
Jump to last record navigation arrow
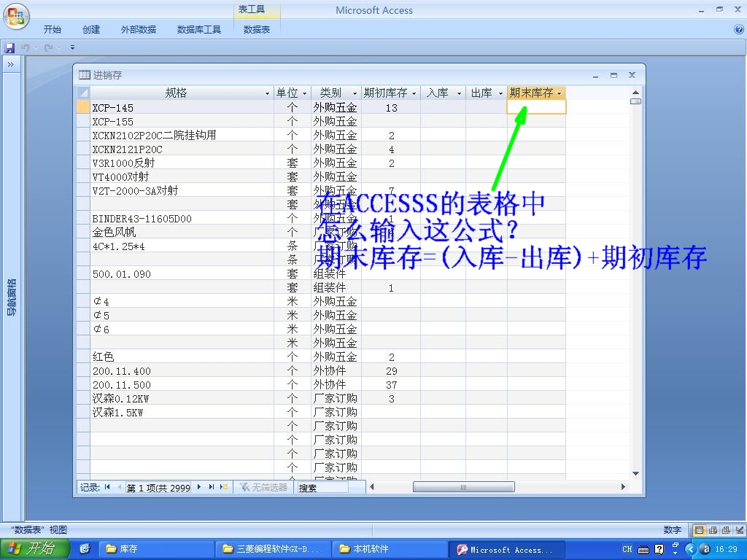(x=211, y=487)
